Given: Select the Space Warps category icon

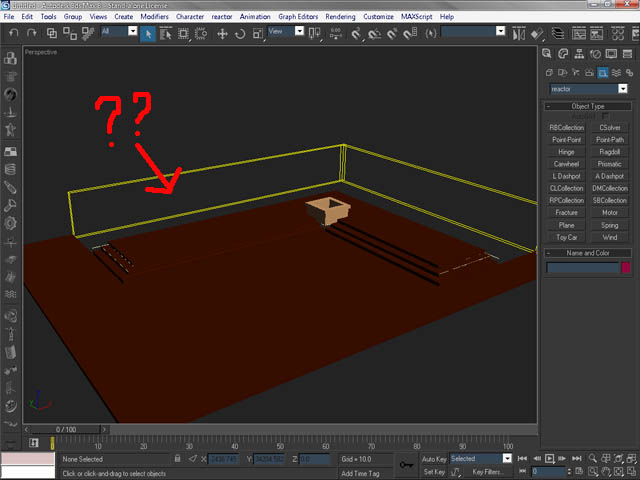Looking at the screenshot, I should point(616,73).
